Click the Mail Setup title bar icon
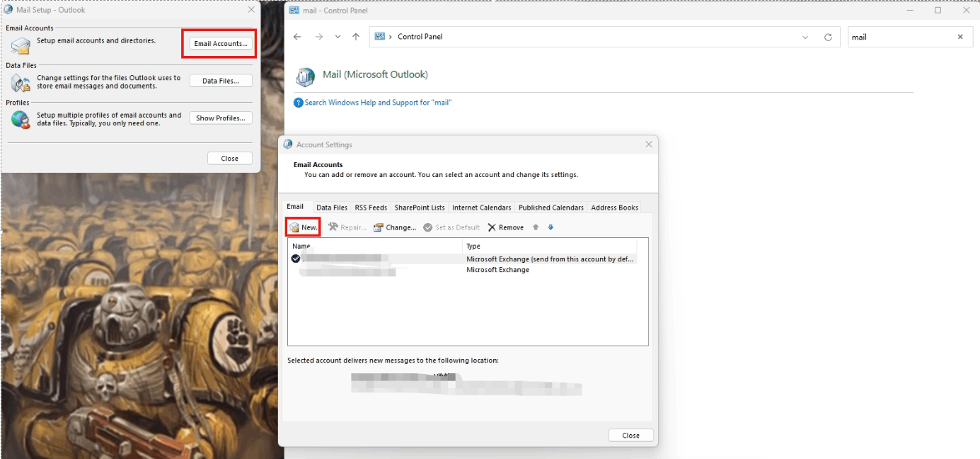The image size is (980, 459). click(x=8, y=10)
